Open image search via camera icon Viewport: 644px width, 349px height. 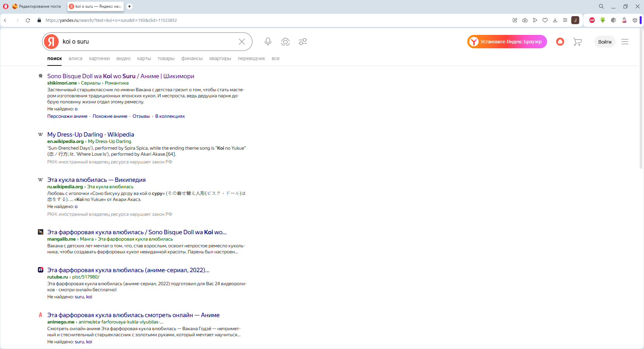tap(285, 42)
